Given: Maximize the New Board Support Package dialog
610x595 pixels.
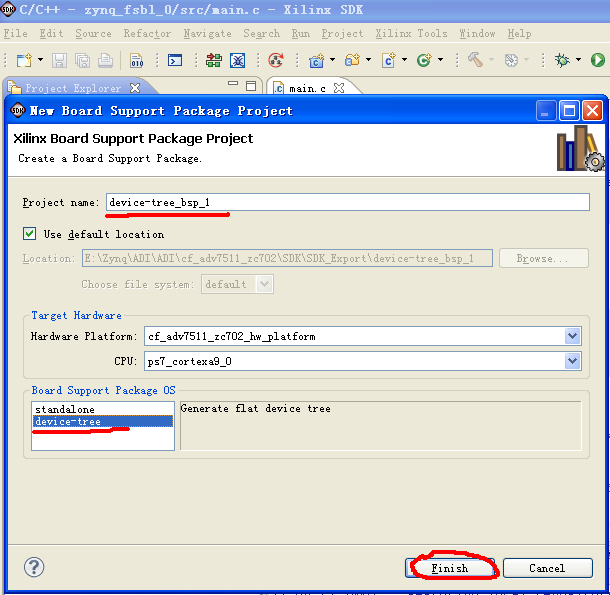Looking at the screenshot, I should pos(569,111).
